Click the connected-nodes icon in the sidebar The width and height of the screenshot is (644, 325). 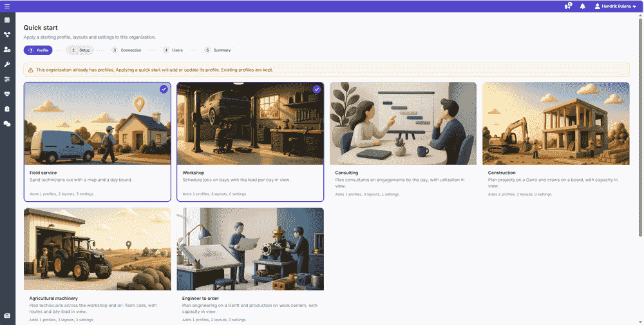click(7, 35)
